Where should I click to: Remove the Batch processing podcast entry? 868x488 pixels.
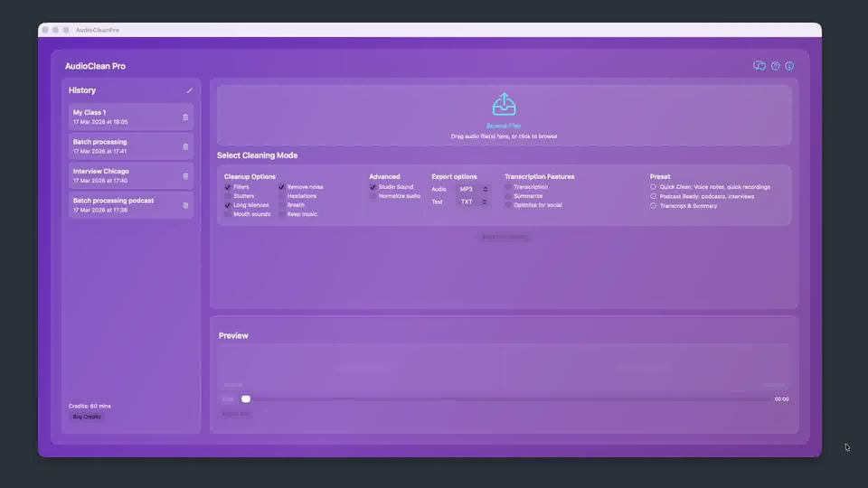point(185,205)
